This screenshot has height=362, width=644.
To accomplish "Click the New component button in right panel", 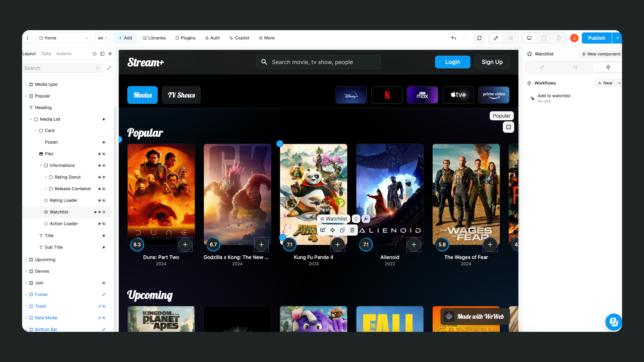I will 600,54.
